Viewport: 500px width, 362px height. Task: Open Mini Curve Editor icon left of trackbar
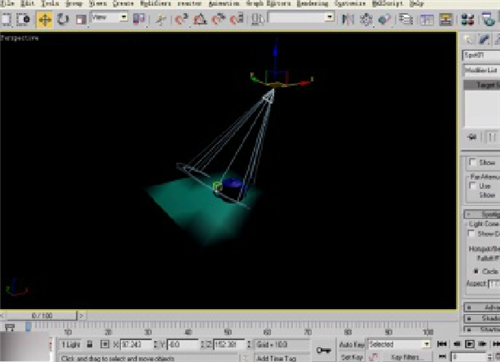click(x=10, y=327)
